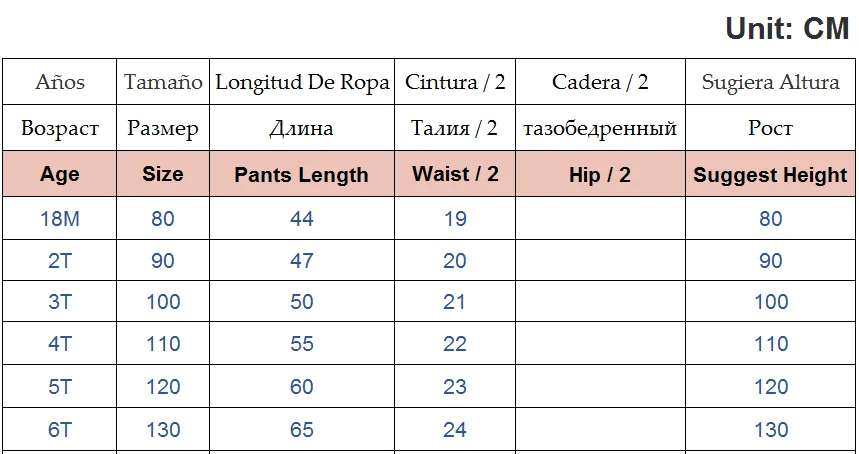Select the '2T' age cell
The width and height of the screenshot is (859, 454).
60,260
